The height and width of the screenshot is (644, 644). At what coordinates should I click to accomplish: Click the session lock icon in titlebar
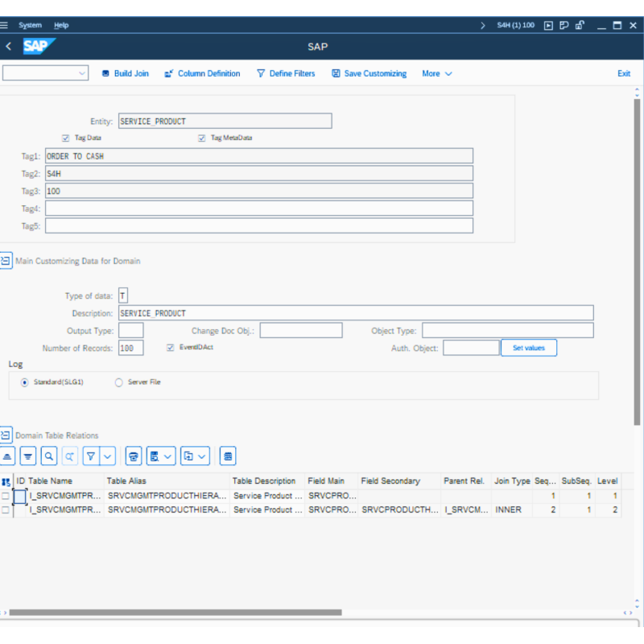pyautogui.click(x=580, y=25)
